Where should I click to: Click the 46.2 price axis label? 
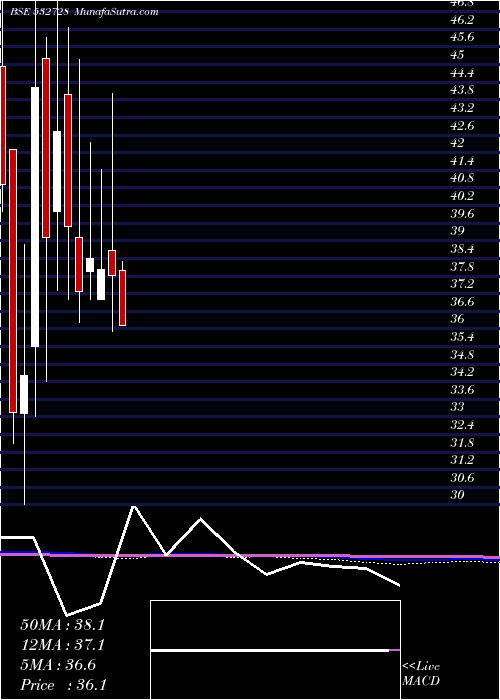[x=462, y=20]
